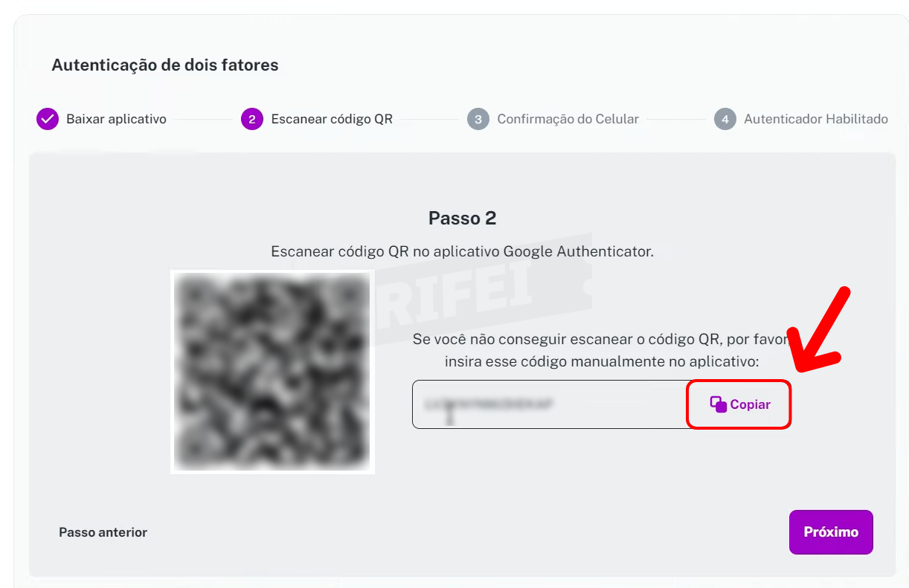Go back via Passo anterior
The height and width of the screenshot is (588, 909).
103,532
